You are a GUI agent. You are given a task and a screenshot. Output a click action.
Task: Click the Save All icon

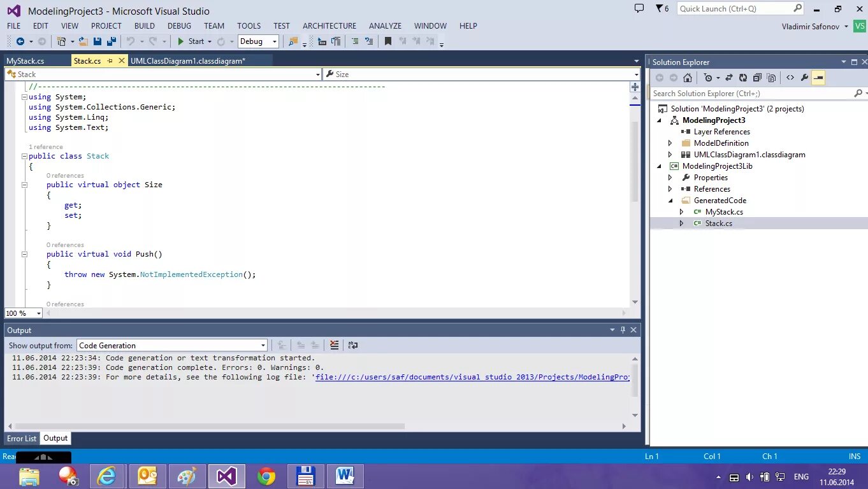click(x=111, y=41)
